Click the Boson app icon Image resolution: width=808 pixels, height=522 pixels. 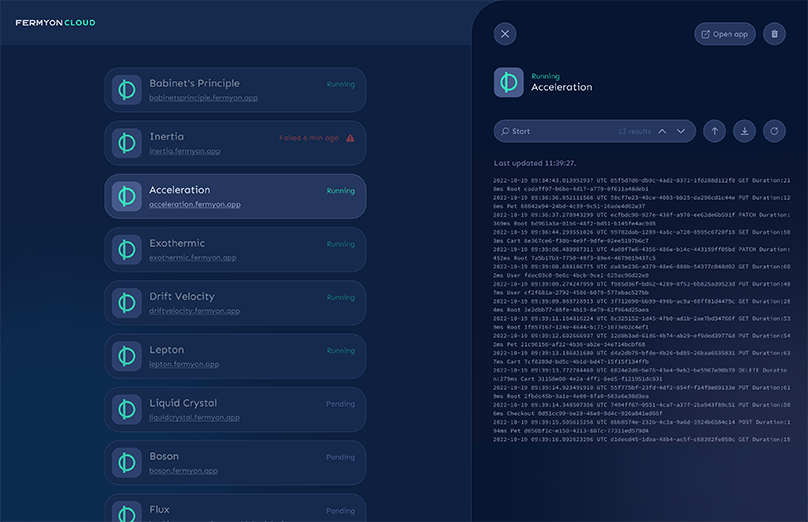pos(127,463)
